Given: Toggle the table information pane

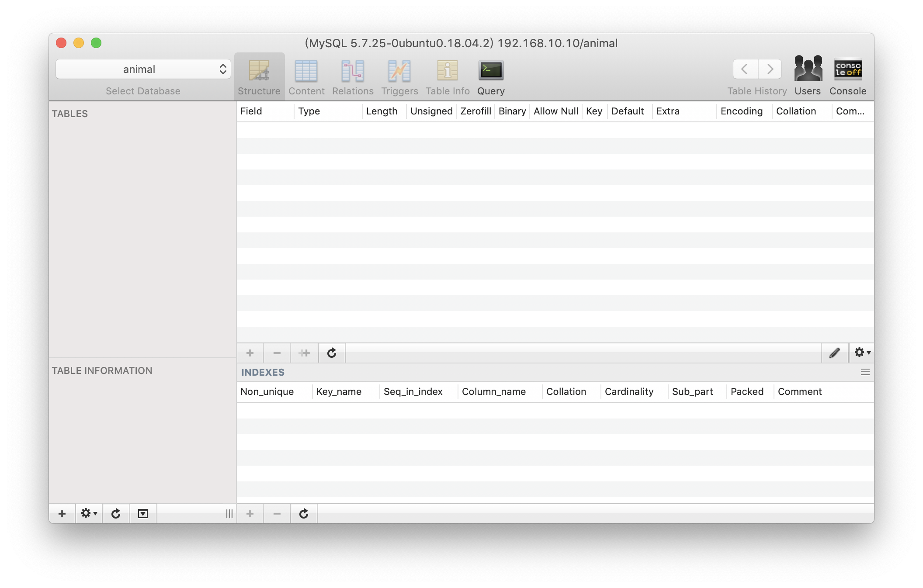Looking at the screenshot, I should 143,514.
